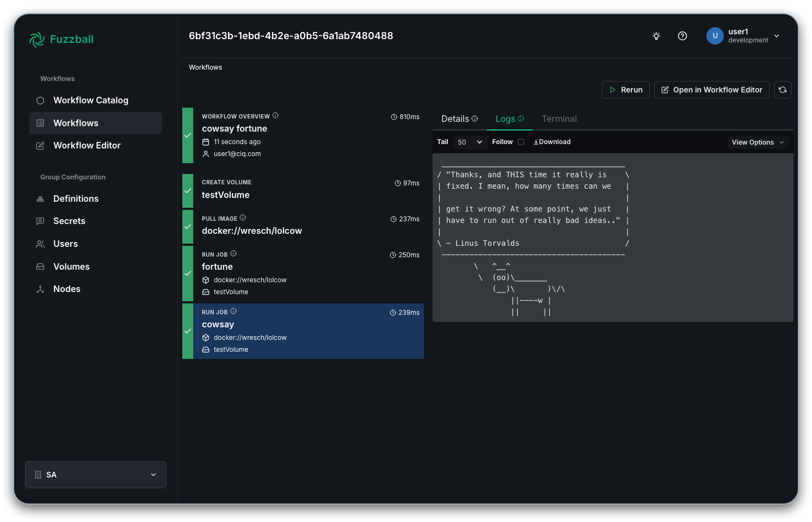Viewport: 812px width, 522px height.
Task: Click info icon beside fortune Run Job
Action: [x=233, y=253]
